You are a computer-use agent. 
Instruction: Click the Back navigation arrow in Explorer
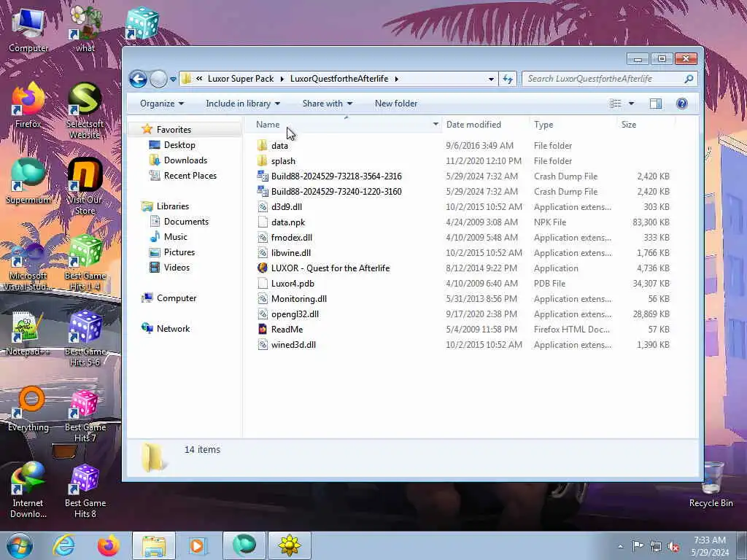point(138,79)
